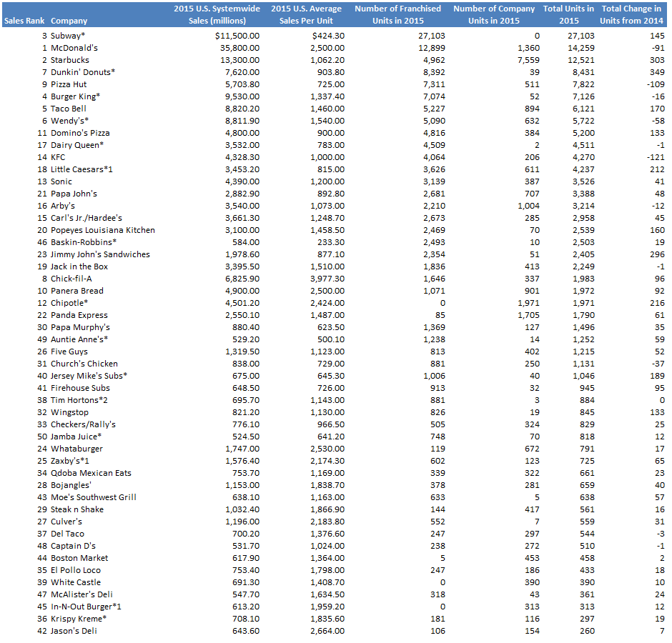The height and width of the screenshot is (643, 672).
Task: Select the Papa Murphy's cell
Action: point(80,327)
